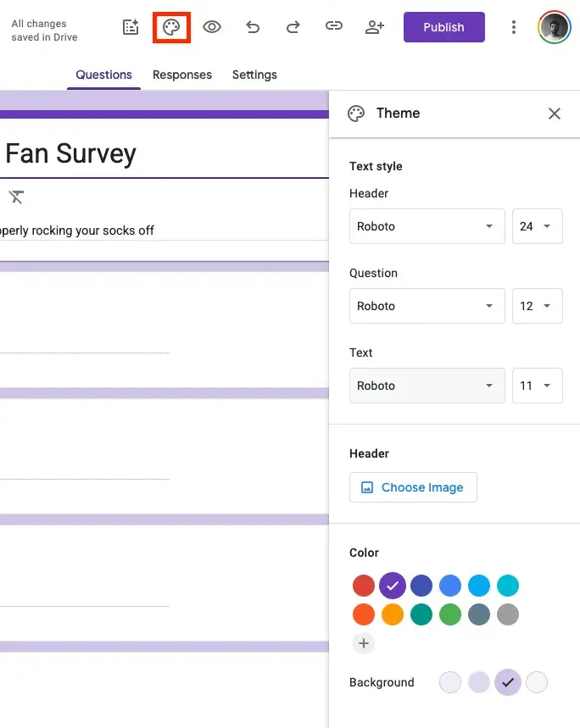The height and width of the screenshot is (728, 580).
Task: Open the Theme panel via palette icon
Action: (171, 26)
